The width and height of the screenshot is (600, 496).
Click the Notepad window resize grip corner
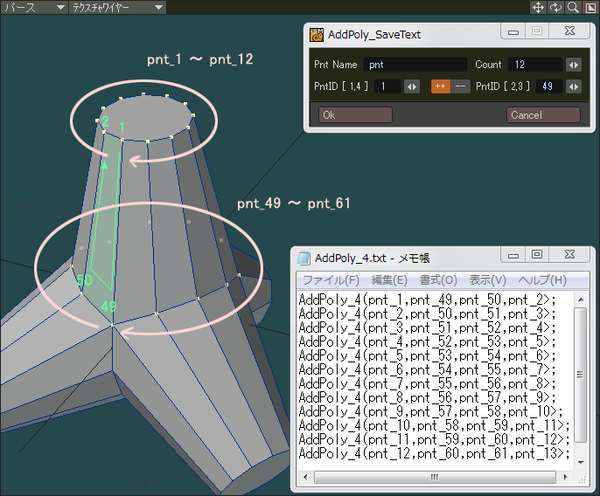point(581,478)
